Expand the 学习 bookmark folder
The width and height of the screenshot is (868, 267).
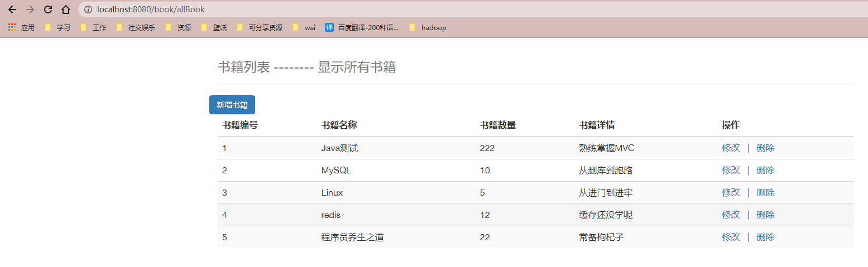57,27
